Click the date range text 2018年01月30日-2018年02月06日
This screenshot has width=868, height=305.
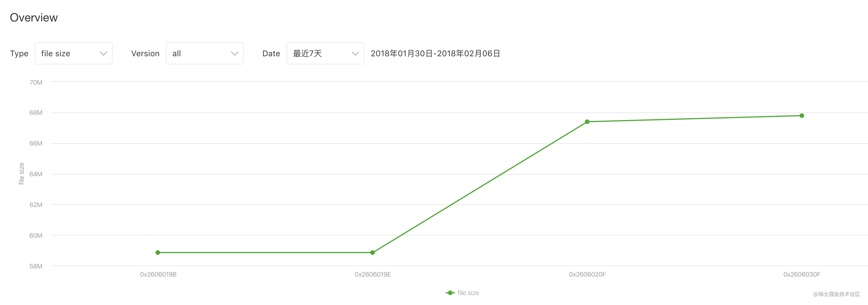pyautogui.click(x=435, y=54)
